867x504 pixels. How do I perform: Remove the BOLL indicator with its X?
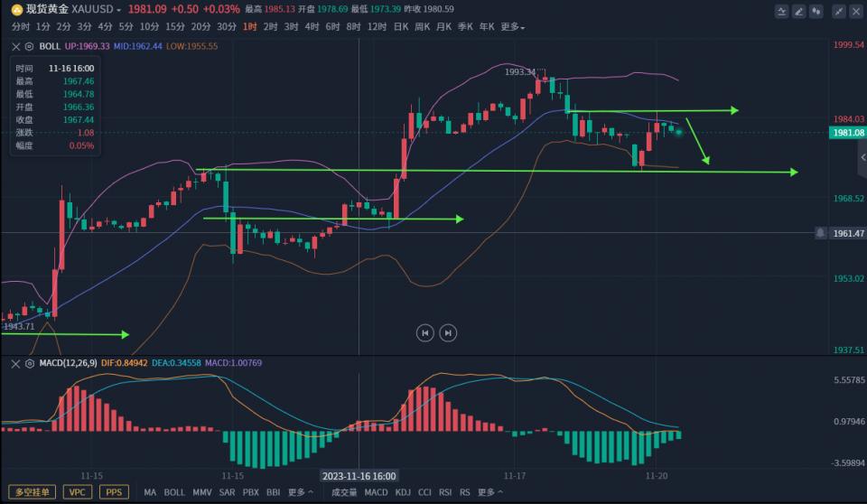(16, 45)
